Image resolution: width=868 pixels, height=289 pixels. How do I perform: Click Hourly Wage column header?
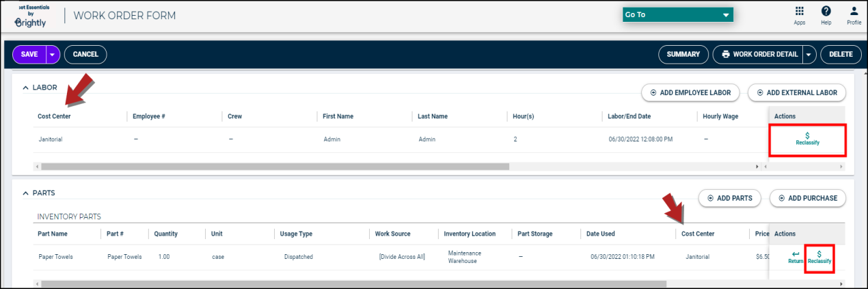coord(720,116)
